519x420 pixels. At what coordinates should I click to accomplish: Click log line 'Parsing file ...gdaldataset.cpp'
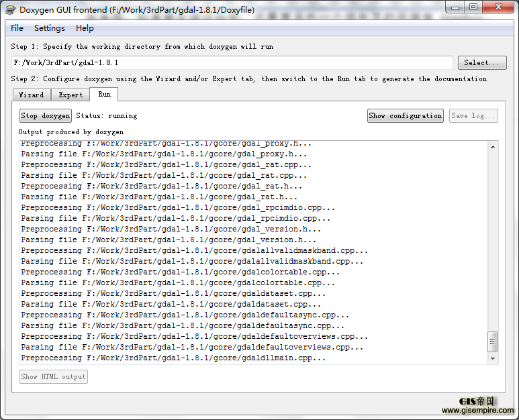171,305
